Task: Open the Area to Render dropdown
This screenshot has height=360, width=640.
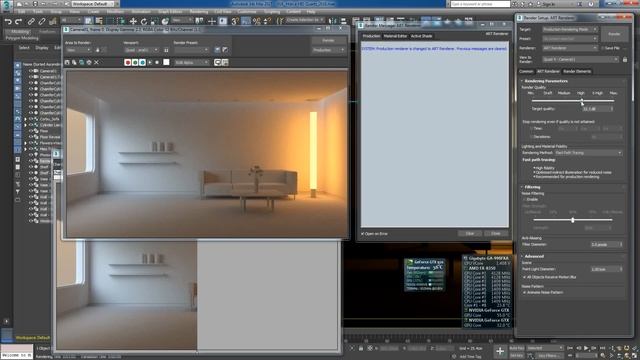Action: pyautogui.click(x=79, y=50)
